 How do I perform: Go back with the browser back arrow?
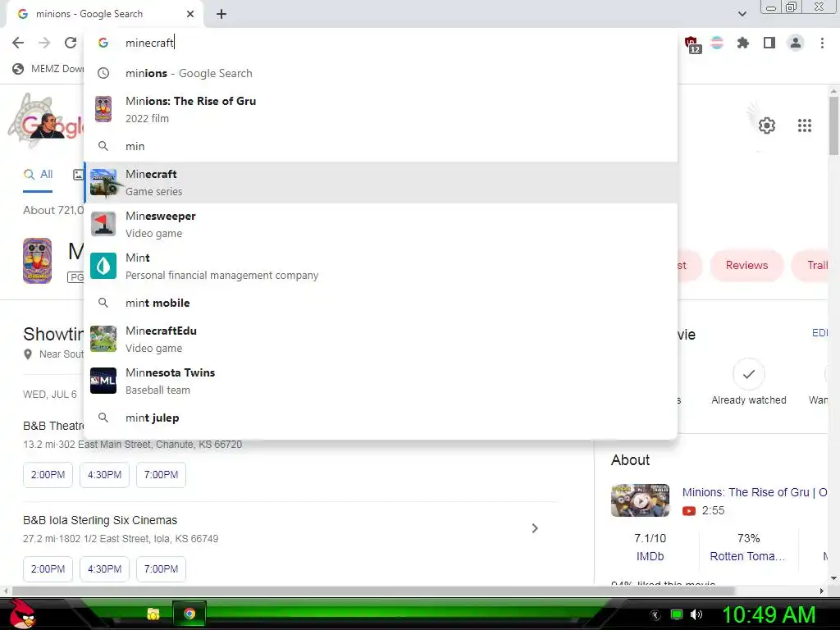click(x=18, y=43)
